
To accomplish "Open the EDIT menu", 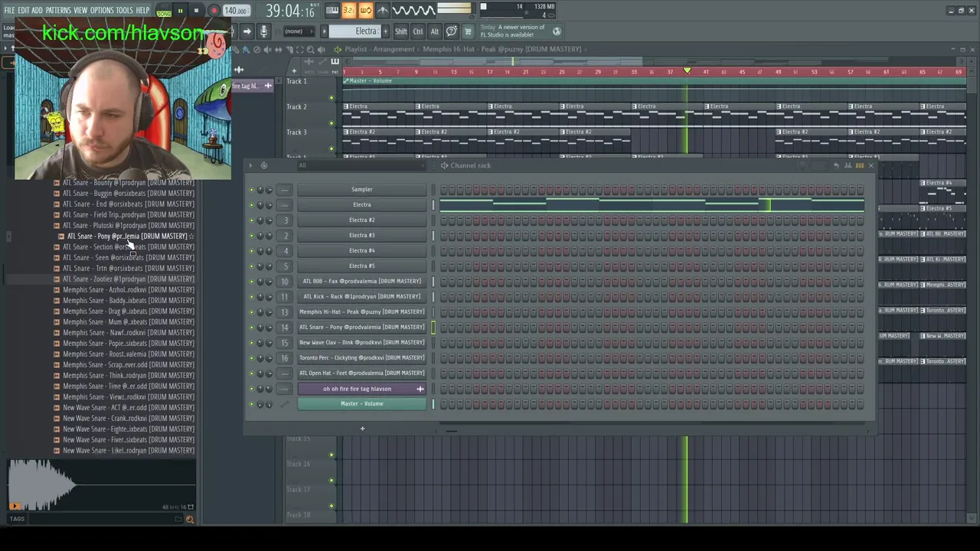I will 24,10.
